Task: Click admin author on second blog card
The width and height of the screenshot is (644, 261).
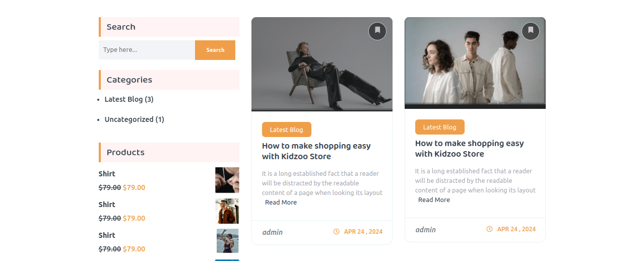Action: (425, 230)
